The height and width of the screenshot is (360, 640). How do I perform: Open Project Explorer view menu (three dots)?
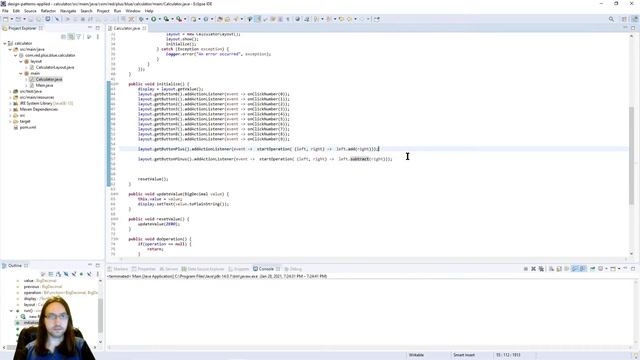pyautogui.click(x=98, y=37)
